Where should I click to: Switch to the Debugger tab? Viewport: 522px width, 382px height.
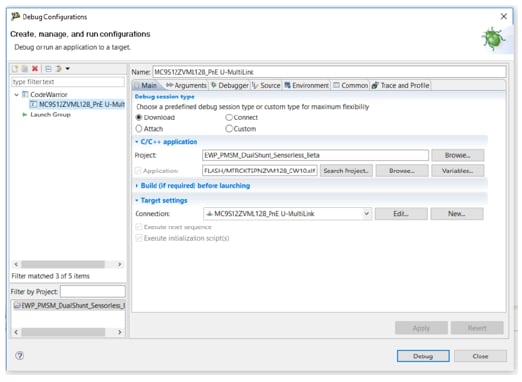[230, 86]
